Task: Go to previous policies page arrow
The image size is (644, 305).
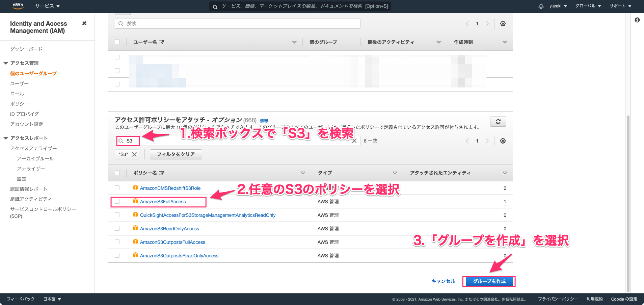Action: (467, 141)
